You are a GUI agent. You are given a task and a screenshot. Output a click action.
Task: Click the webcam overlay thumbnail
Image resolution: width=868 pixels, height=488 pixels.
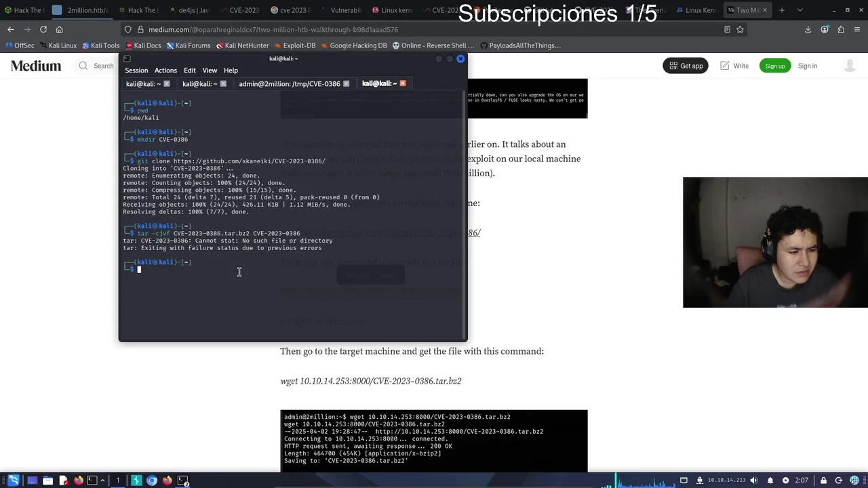click(x=775, y=242)
